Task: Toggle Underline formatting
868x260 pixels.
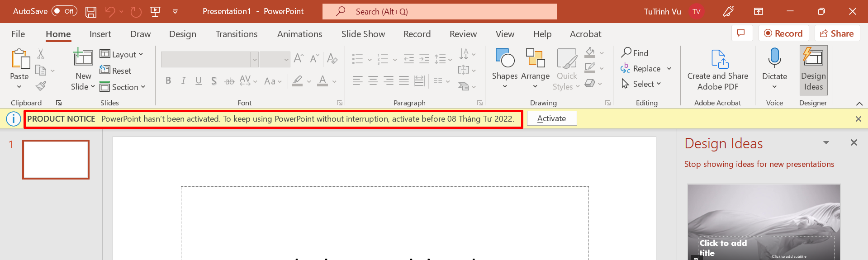Action: click(x=199, y=81)
